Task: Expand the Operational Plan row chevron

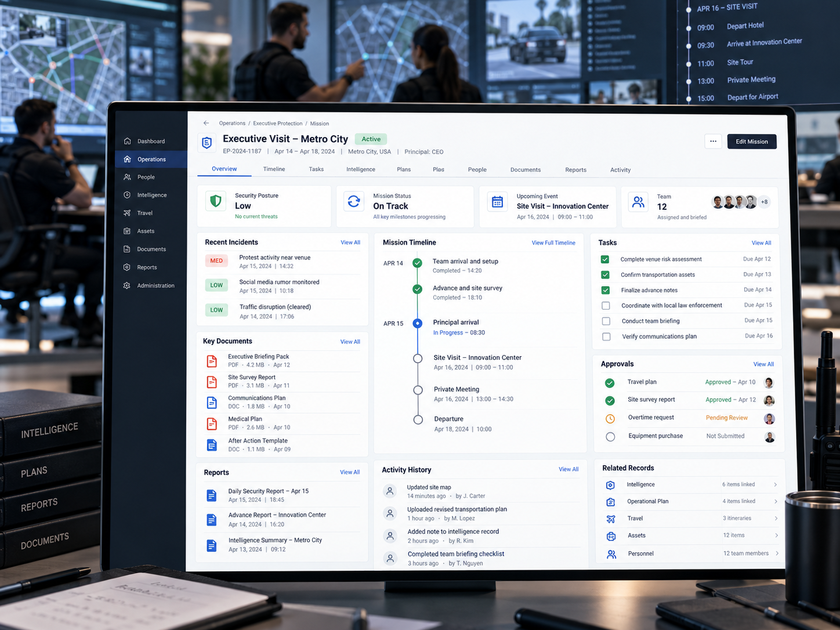Action: (x=776, y=501)
